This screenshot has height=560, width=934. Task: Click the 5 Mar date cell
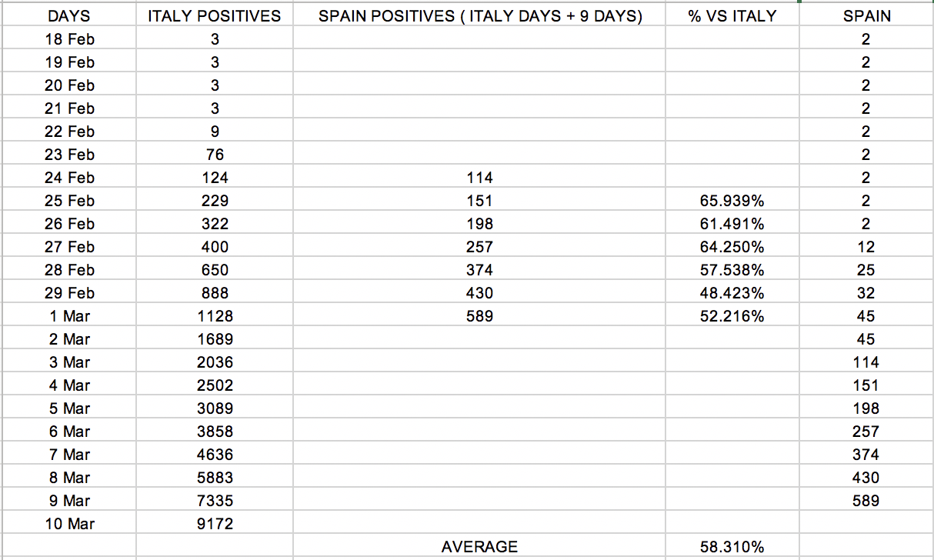click(x=70, y=408)
